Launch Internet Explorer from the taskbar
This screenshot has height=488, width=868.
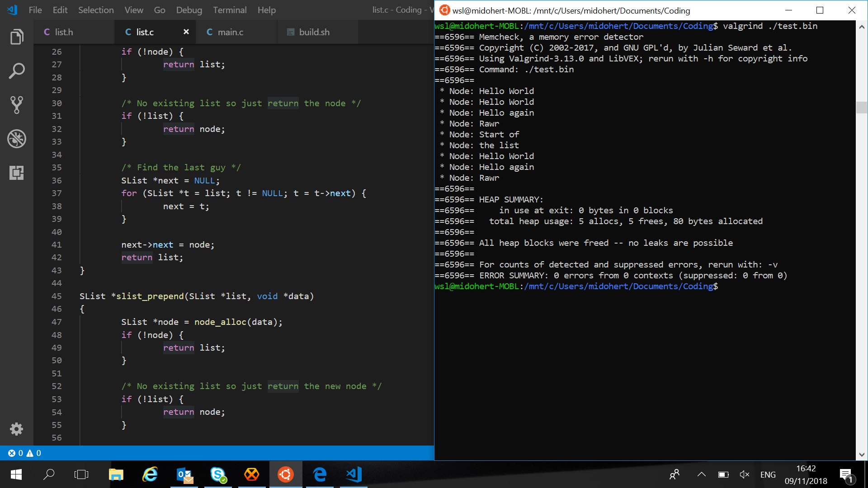(x=150, y=474)
